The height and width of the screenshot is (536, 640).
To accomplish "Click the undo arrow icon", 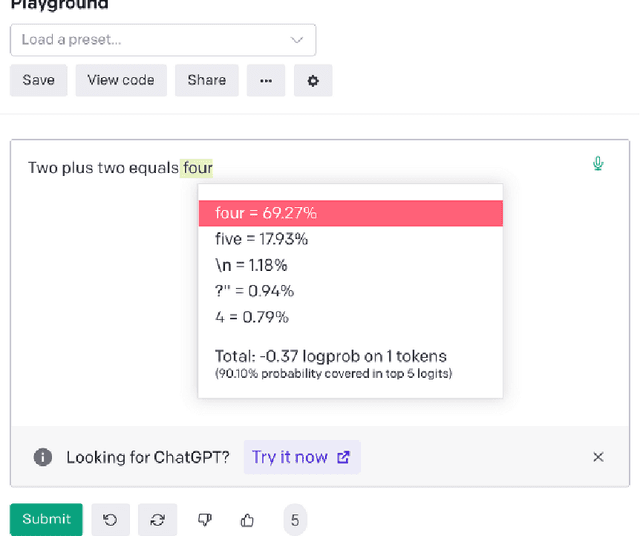I will 110,519.
